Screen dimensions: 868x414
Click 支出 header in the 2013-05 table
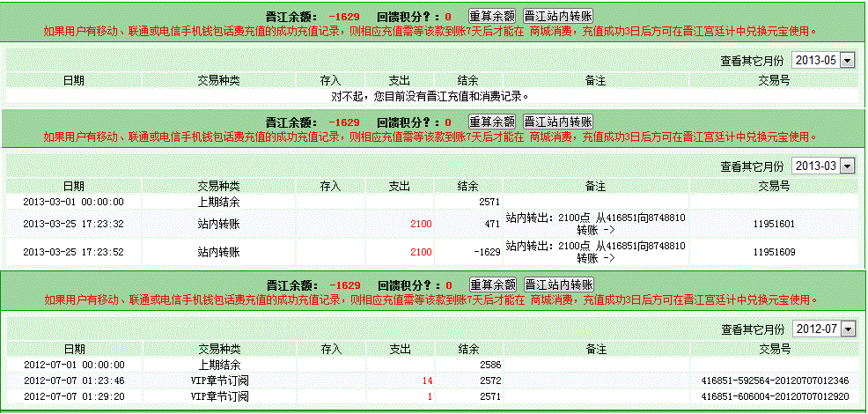pyautogui.click(x=399, y=80)
